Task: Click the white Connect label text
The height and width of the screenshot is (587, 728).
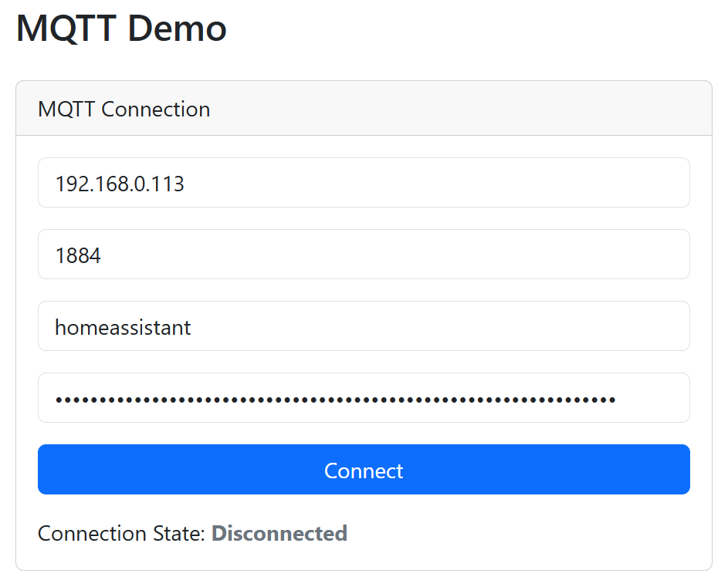Action: (x=364, y=471)
